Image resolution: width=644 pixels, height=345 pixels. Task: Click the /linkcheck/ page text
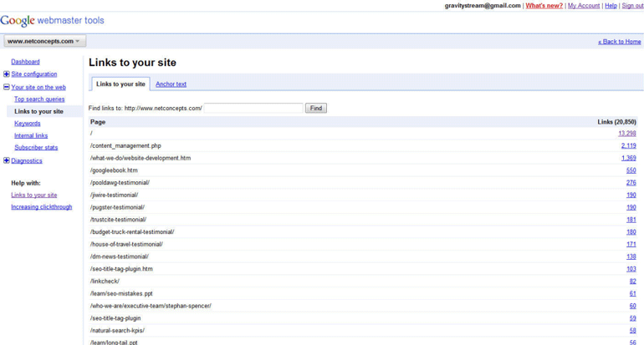pyautogui.click(x=105, y=282)
